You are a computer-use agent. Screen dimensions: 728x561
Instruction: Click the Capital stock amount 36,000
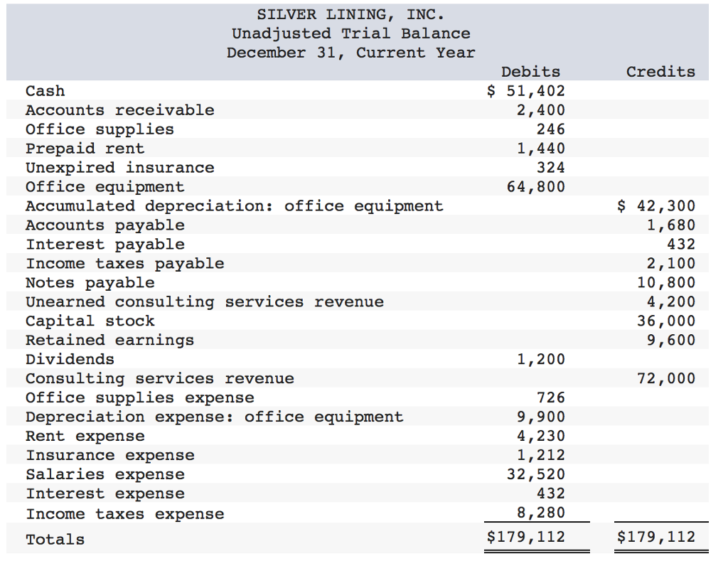666,321
